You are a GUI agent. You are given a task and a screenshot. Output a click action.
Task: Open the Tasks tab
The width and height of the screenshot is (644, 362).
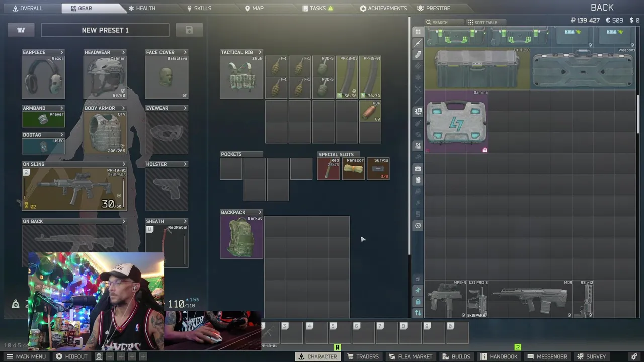tap(318, 8)
